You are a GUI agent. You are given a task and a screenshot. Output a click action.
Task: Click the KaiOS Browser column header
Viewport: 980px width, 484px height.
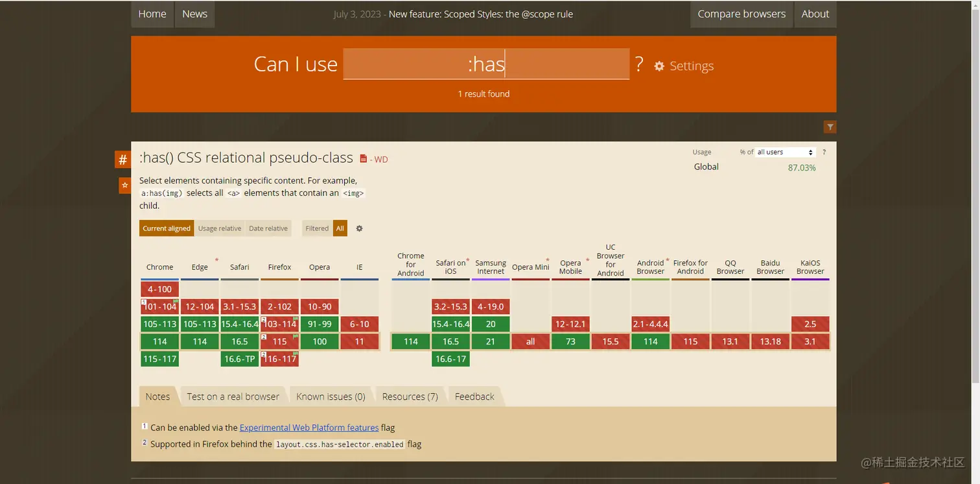pos(810,267)
